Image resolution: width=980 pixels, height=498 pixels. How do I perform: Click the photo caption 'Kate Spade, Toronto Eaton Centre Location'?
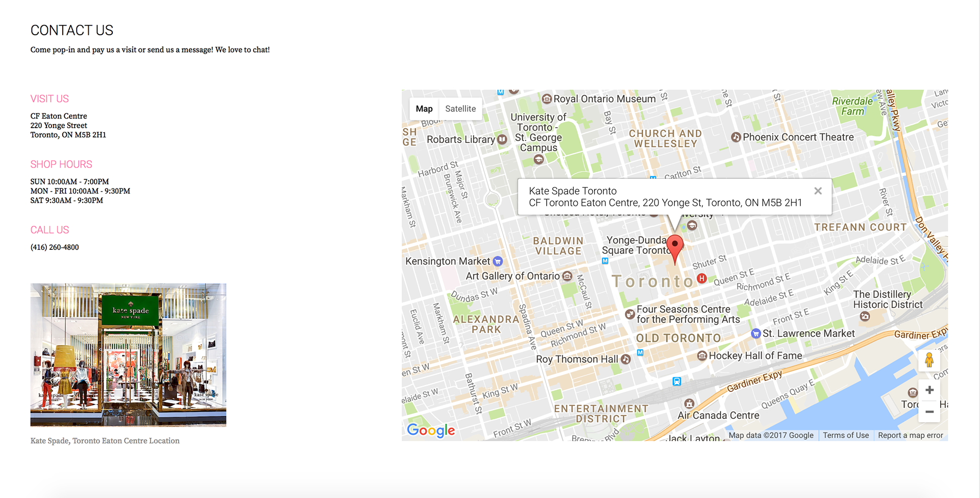[105, 441]
